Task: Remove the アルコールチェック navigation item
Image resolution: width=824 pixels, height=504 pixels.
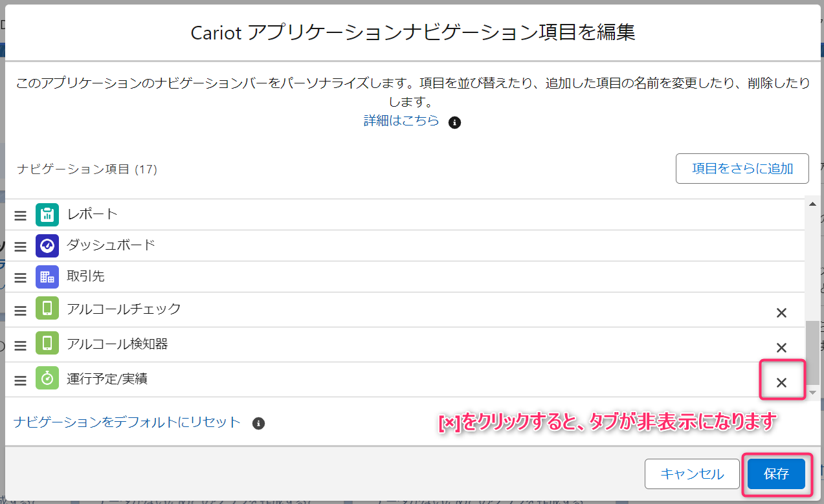Action: click(x=781, y=312)
